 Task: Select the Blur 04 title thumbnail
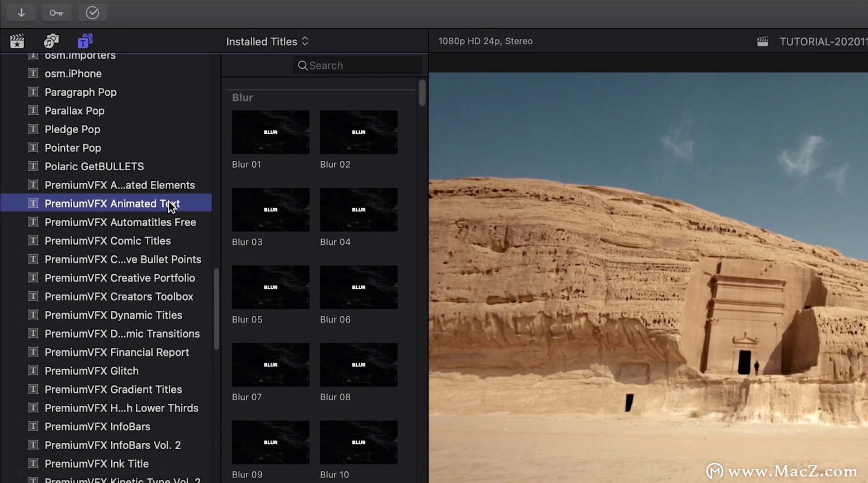359,210
